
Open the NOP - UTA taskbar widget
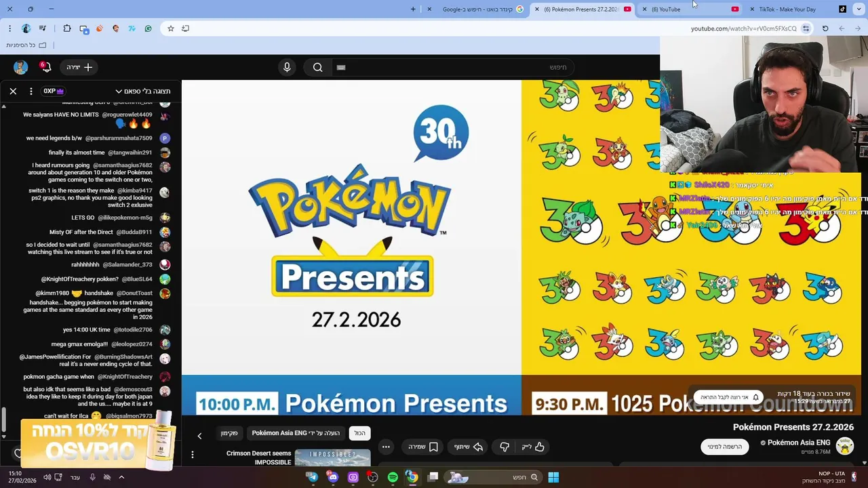830,477
